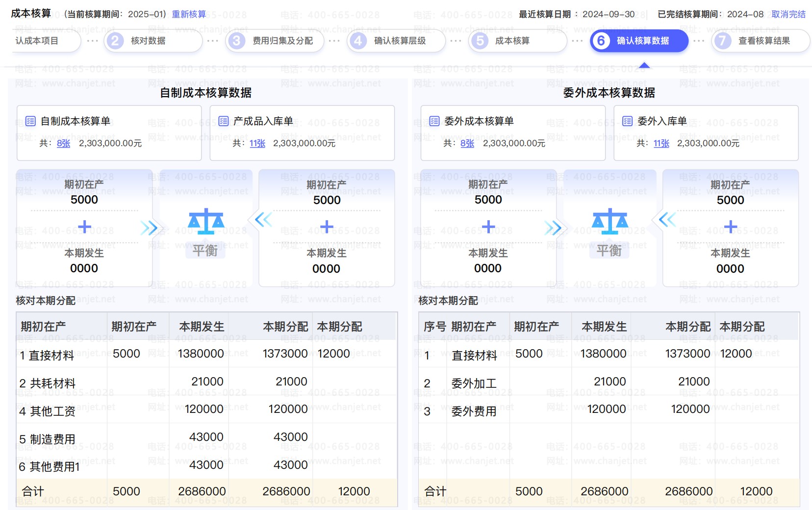This screenshot has height=510, width=812.
Task: Go to step 4 确认核算层级
Action: pos(396,41)
